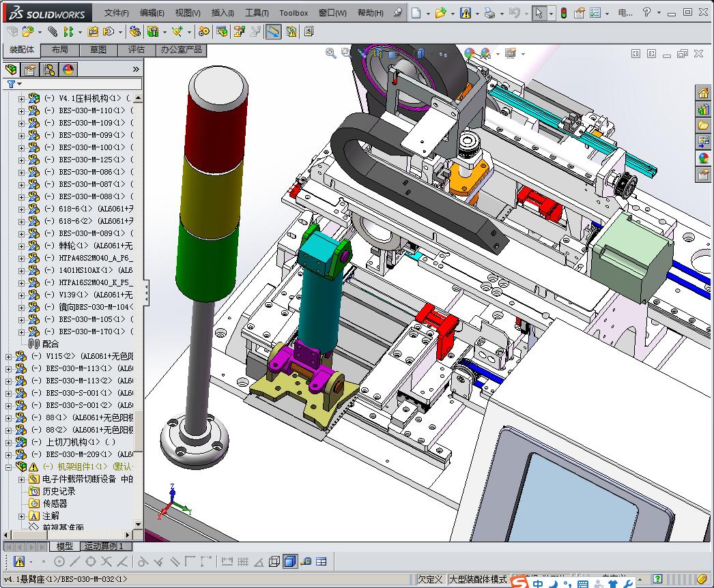Click the Design Table grid icon
Image resolution: width=714 pixels, height=588 pixels.
(x=322, y=561)
